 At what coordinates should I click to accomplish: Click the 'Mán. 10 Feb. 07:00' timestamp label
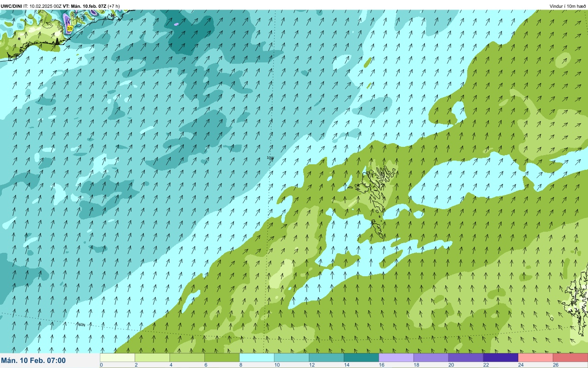[x=33, y=361]
